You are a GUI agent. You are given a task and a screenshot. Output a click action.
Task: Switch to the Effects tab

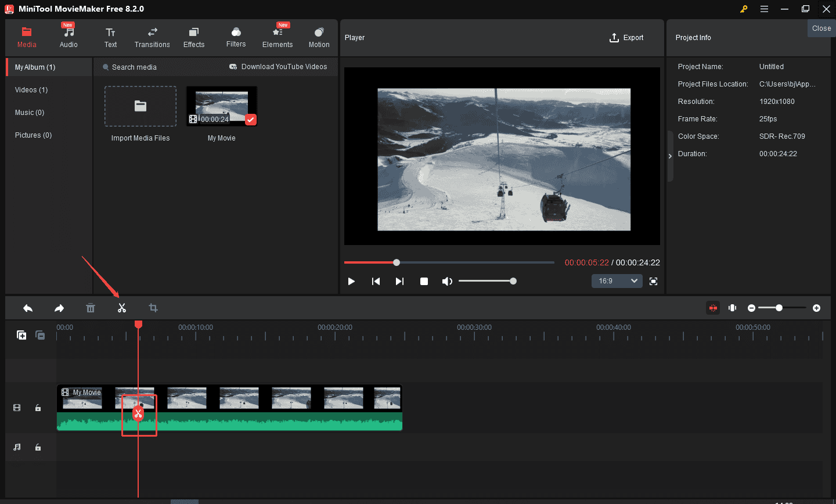pos(194,38)
